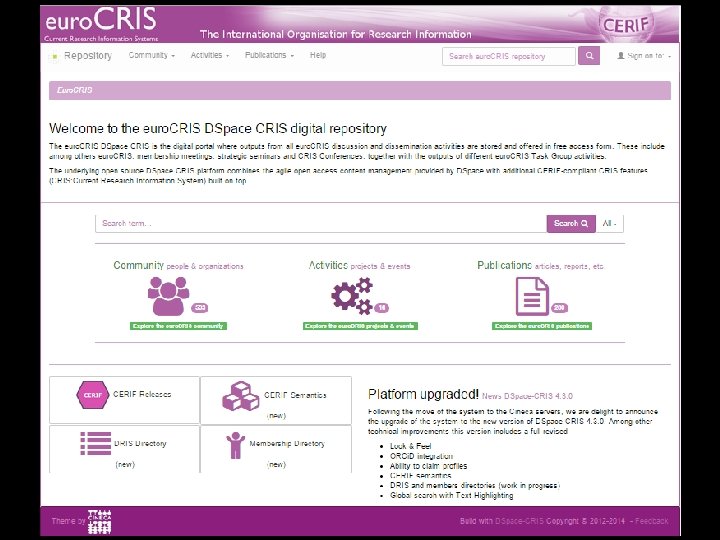
Task: Go to the Repository home link
Action: tap(88, 56)
